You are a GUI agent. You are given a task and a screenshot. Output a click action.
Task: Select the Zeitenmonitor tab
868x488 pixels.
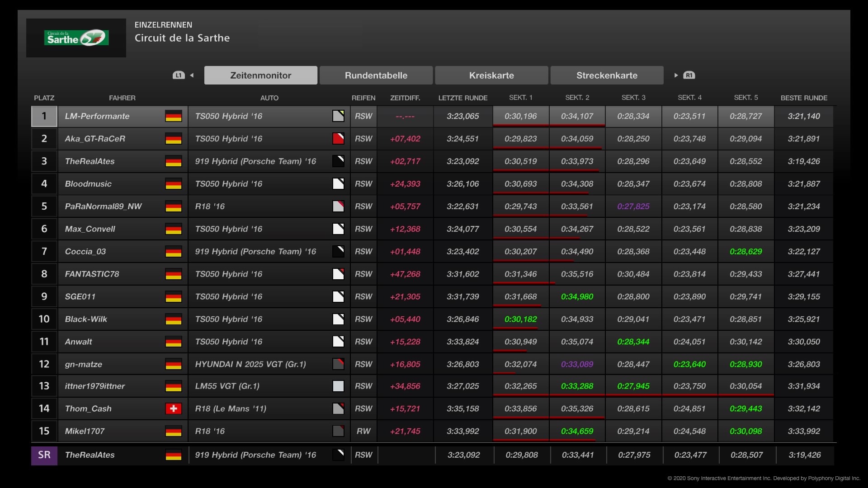click(260, 75)
